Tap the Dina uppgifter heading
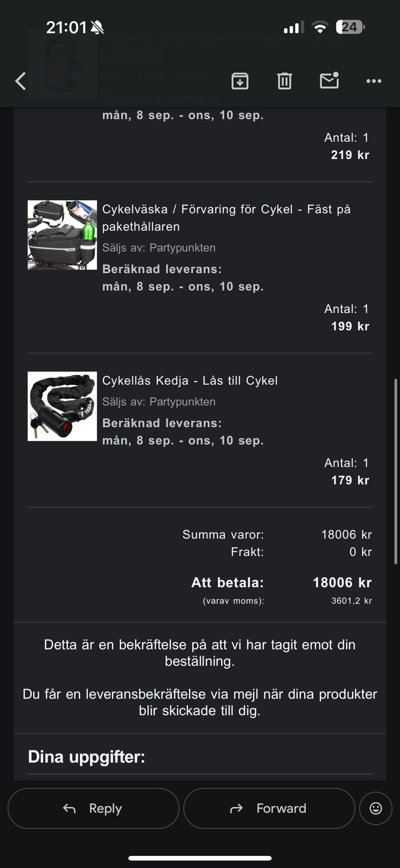This screenshot has width=400, height=868. click(87, 757)
